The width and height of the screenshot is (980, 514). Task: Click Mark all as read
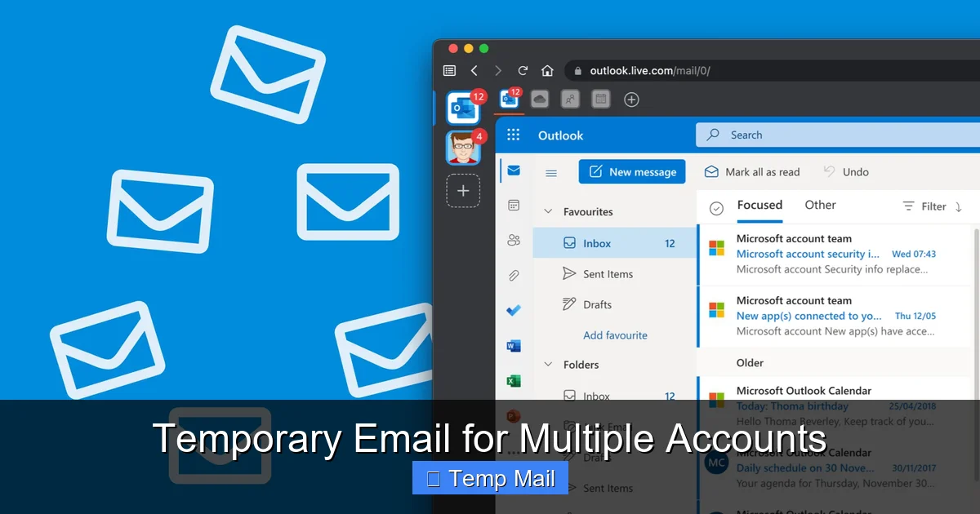[x=752, y=172]
